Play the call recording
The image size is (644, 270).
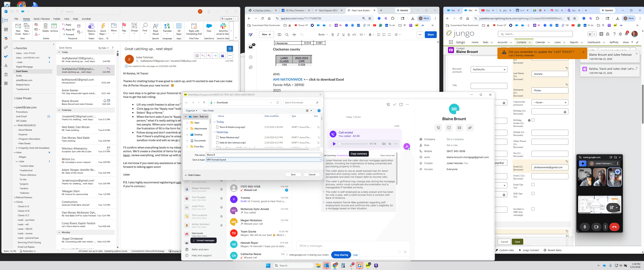pos(334,144)
